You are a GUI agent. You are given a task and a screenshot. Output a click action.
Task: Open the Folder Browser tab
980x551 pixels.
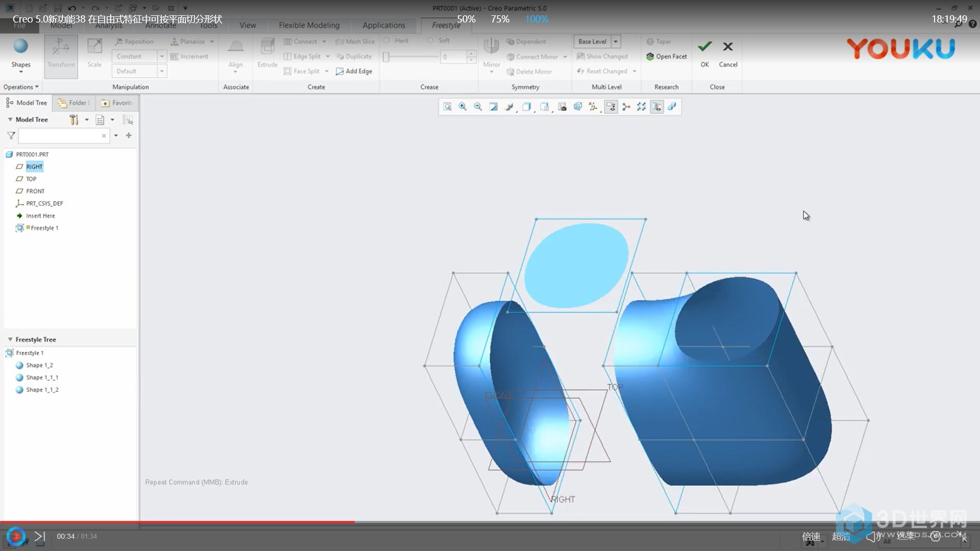pyautogui.click(x=74, y=103)
